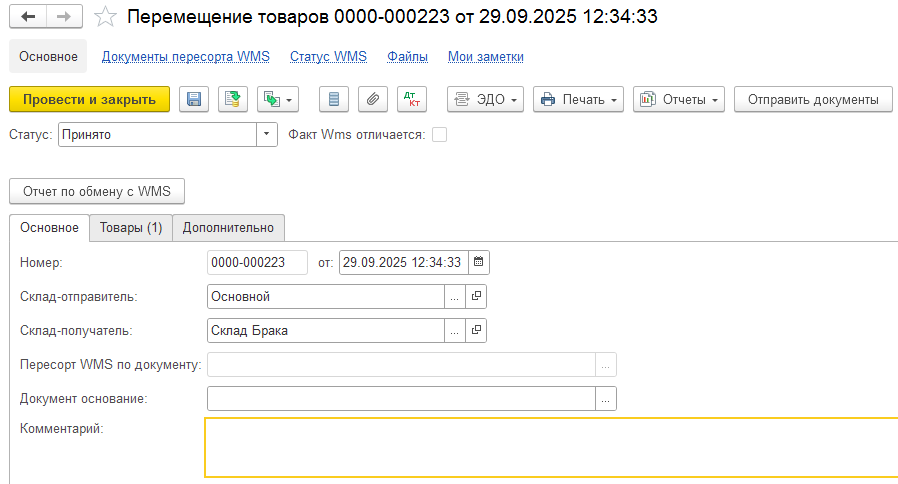The image size is (898, 484).
Task: Click the Провести и закрыть button
Action: [x=89, y=99]
